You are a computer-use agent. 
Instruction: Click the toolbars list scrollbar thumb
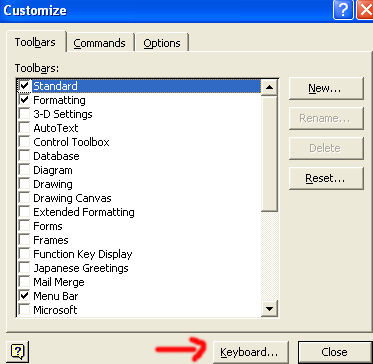click(269, 154)
